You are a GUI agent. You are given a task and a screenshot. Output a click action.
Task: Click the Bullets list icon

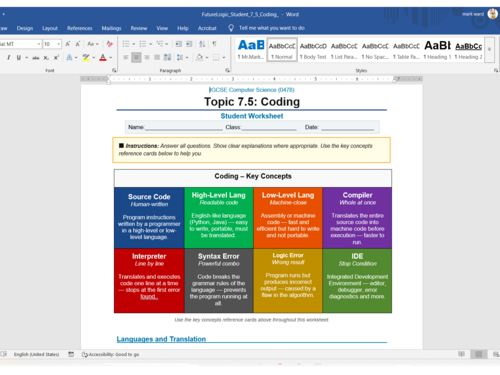point(126,44)
